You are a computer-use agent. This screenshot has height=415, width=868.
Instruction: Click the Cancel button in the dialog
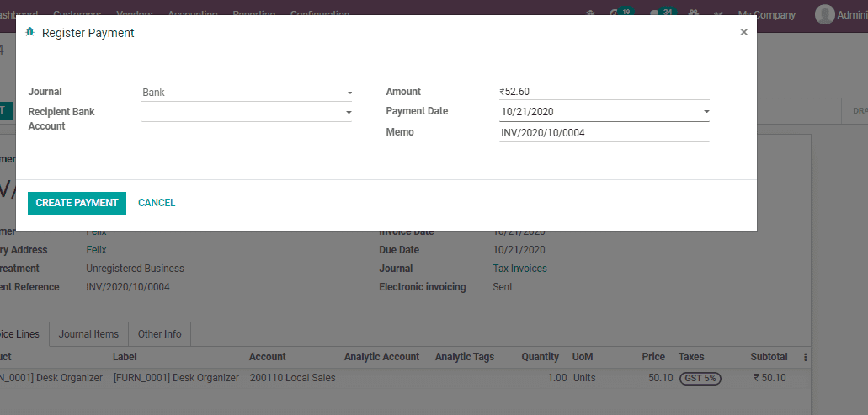pos(157,203)
